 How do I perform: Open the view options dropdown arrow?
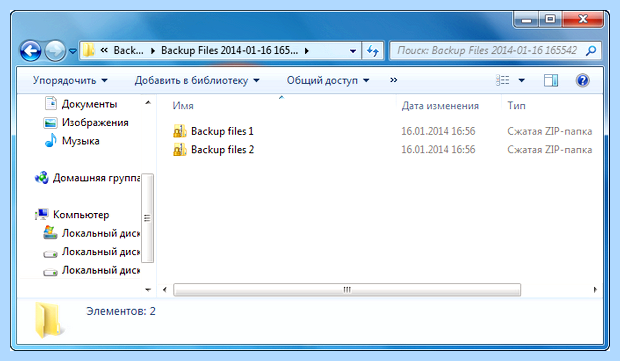click(522, 81)
